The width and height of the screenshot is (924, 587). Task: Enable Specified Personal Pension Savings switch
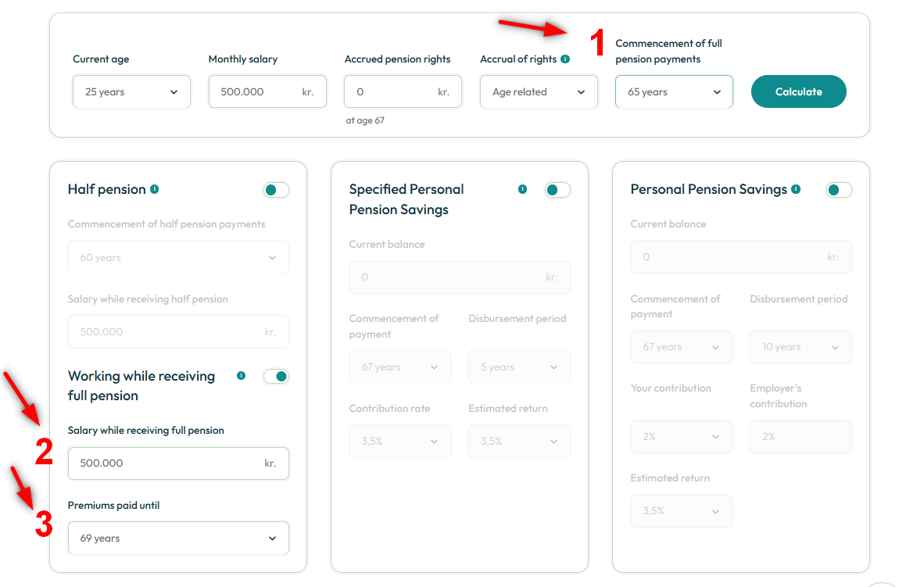pos(557,190)
